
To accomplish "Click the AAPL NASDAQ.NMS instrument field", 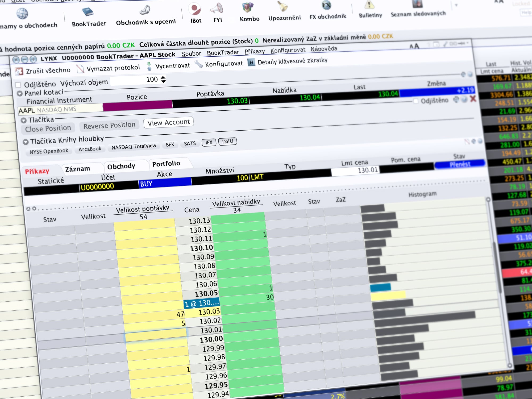I will (60, 109).
